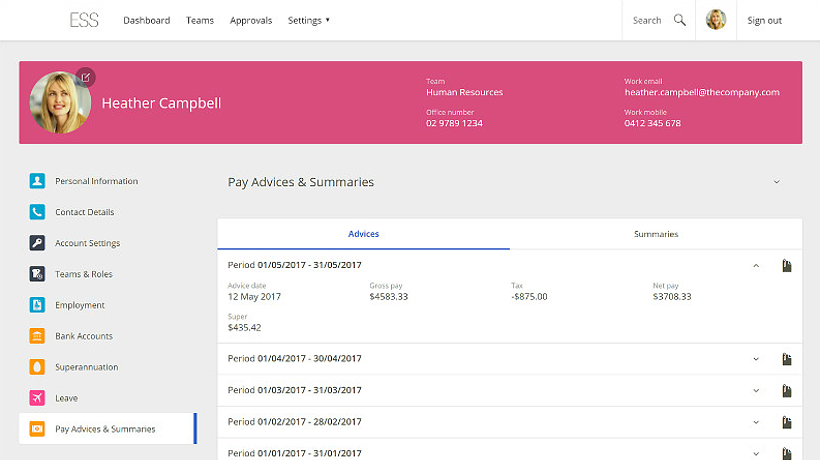The width and height of the screenshot is (820, 460).
Task: Select Pay Advices & Summaries sidebar item
Action: [108, 429]
